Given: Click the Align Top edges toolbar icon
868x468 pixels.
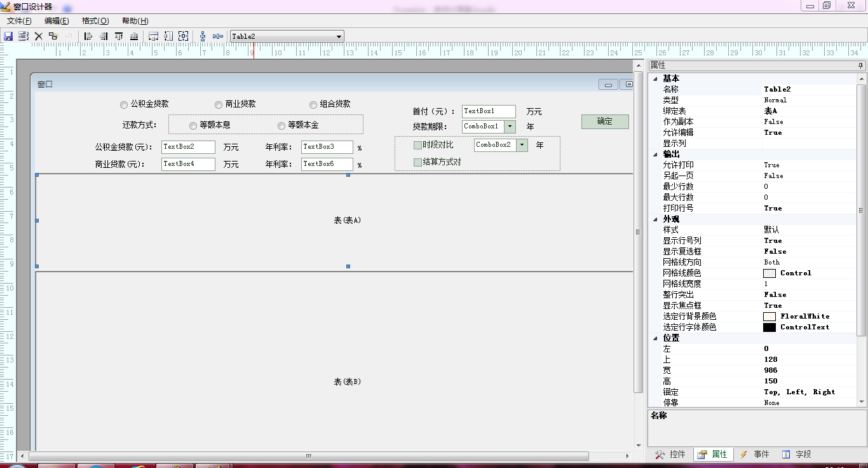Looking at the screenshot, I should tap(119, 36).
